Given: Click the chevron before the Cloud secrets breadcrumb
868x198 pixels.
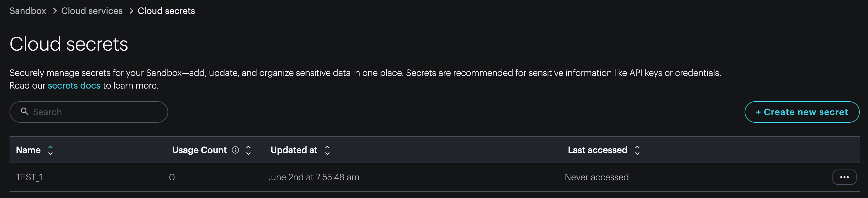Looking at the screenshot, I should [x=131, y=11].
